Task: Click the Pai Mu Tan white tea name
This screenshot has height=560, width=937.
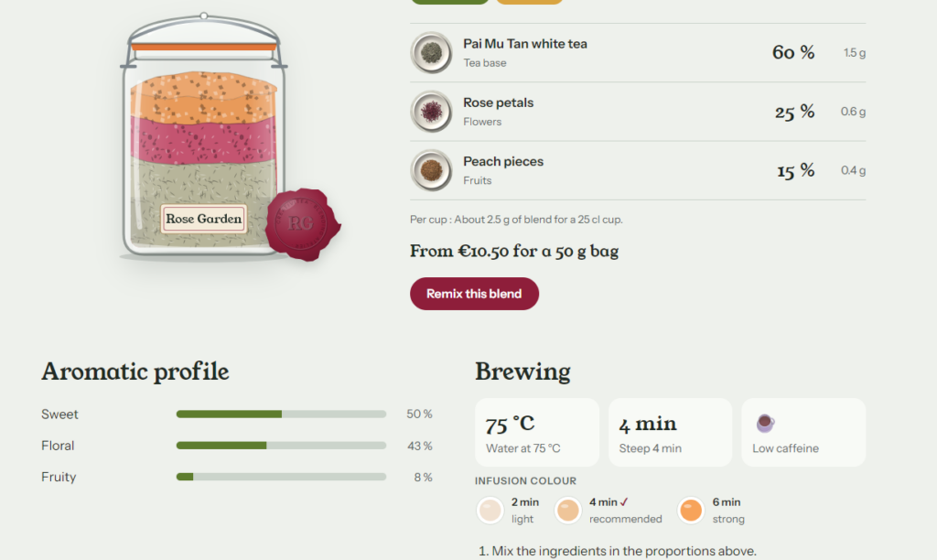Action: pos(525,44)
